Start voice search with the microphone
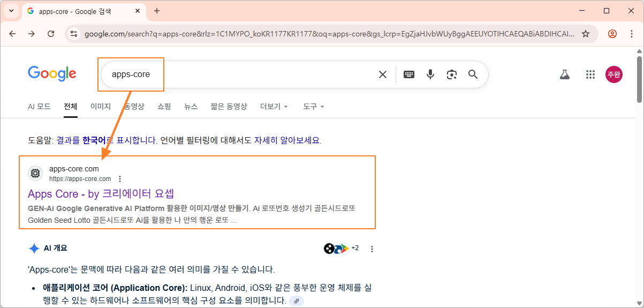This screenshot has height=308, width=644. pos(430,74)
